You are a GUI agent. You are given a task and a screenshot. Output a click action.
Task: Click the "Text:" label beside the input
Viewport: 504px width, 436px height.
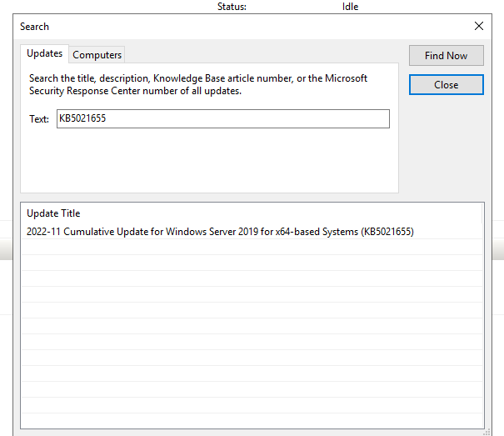[39, 119]
